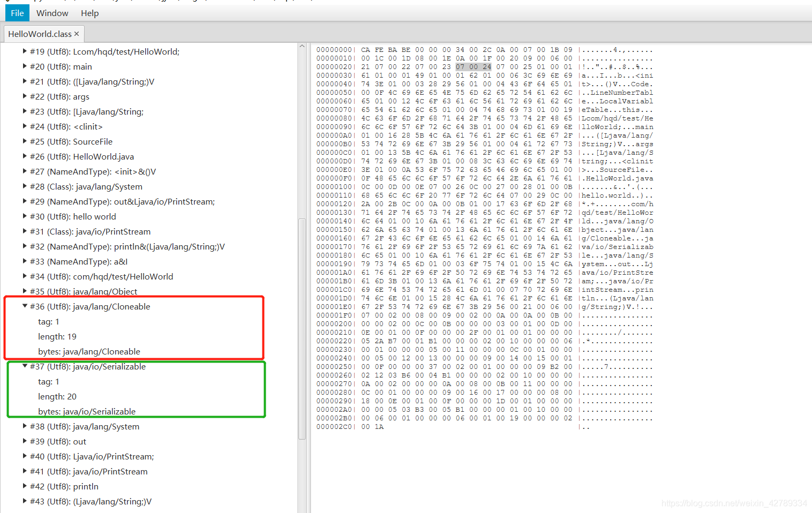Select row label #20 (Utf8): main
Image resolution: width=812 pixels, height=513 pixels.
point(61,66)
